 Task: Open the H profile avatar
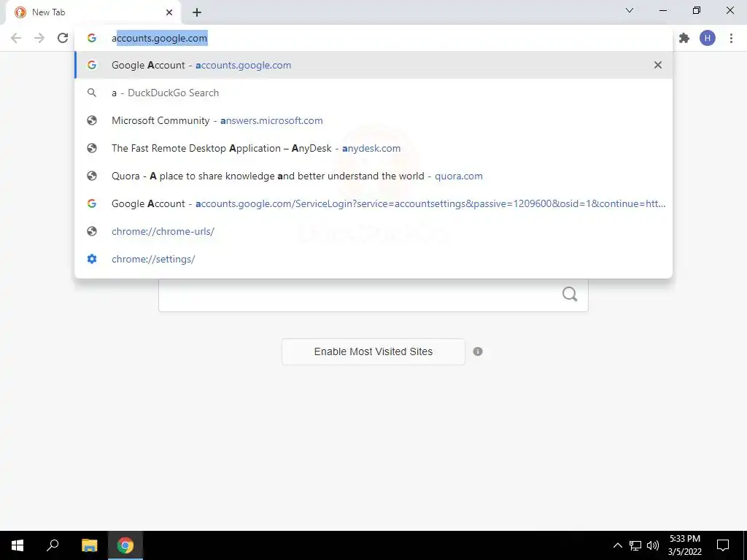coord(708,38)
